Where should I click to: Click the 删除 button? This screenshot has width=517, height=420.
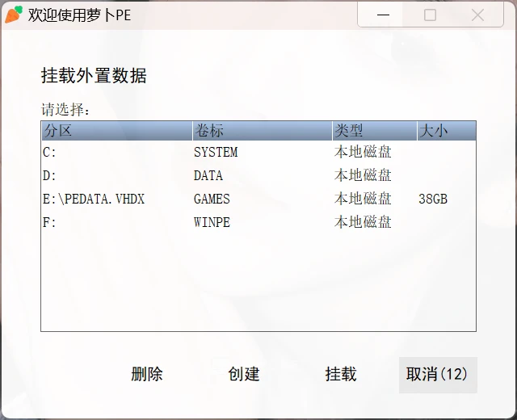click(147, 374)
